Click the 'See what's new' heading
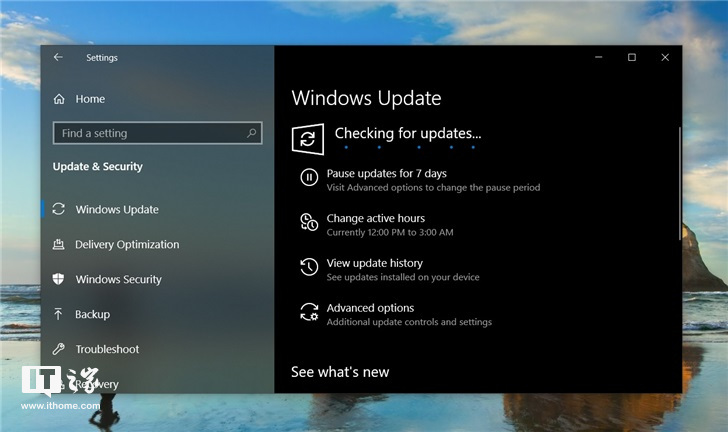The image size is (728, 432). pos(340,372)
